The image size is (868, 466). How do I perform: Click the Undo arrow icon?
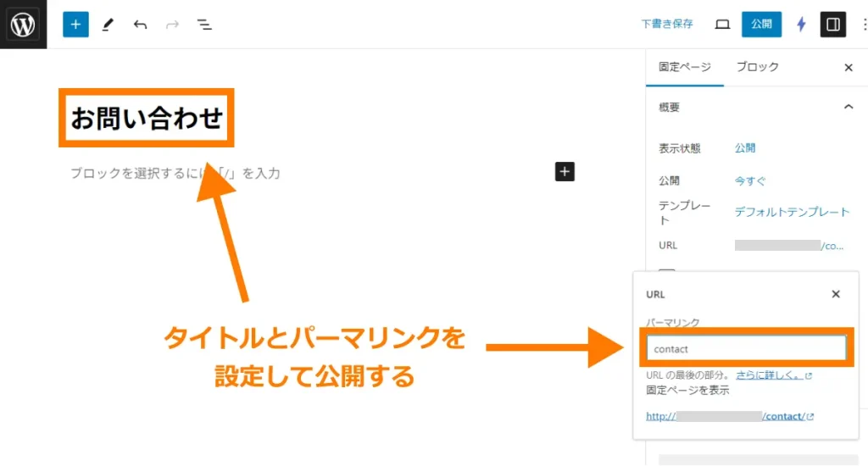pyautogui.click(x=140, y=25)
